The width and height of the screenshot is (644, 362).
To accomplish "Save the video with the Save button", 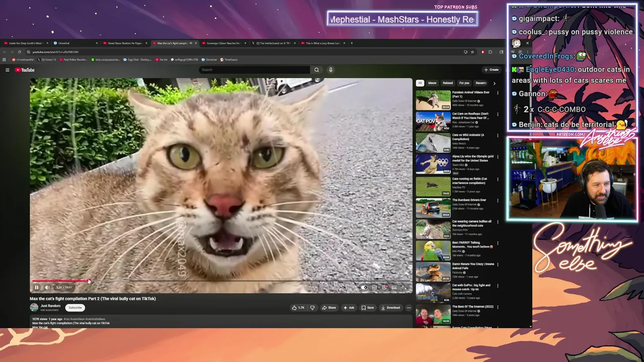I will (x=367, y=308).
